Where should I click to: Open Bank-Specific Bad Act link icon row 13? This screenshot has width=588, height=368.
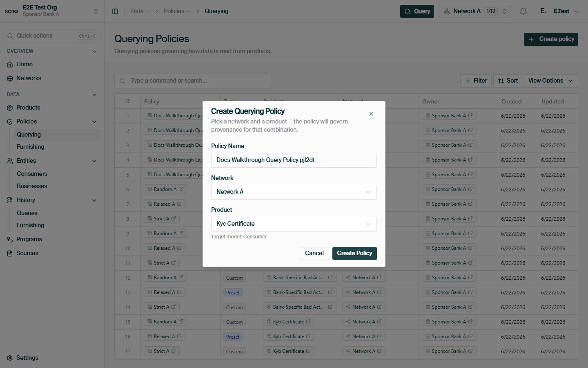click(330, 292)
